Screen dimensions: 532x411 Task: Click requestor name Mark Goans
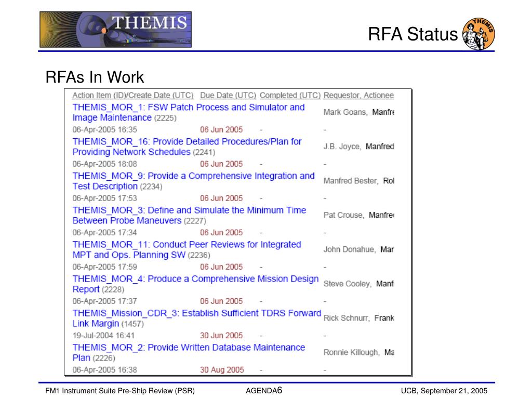(x=345, y=112)
